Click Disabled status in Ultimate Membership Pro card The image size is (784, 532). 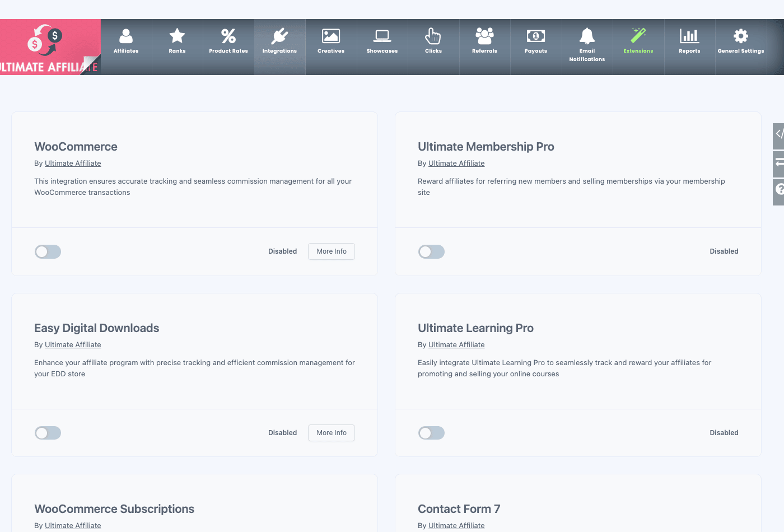pos(724,251)
